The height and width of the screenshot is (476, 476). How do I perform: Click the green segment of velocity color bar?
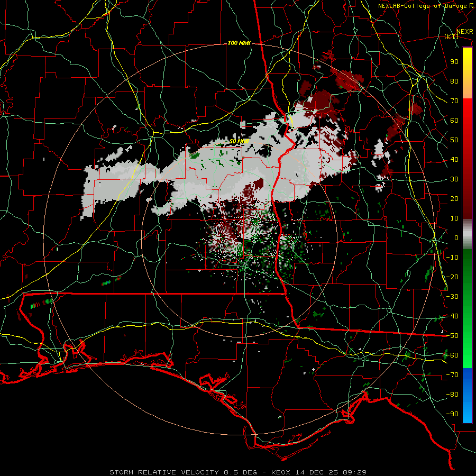point(467,308)
